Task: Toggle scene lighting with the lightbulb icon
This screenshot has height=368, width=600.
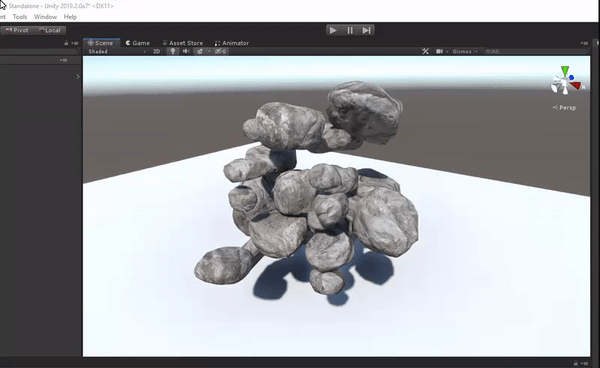Action: pyautogui.click(x=173, y=51)
